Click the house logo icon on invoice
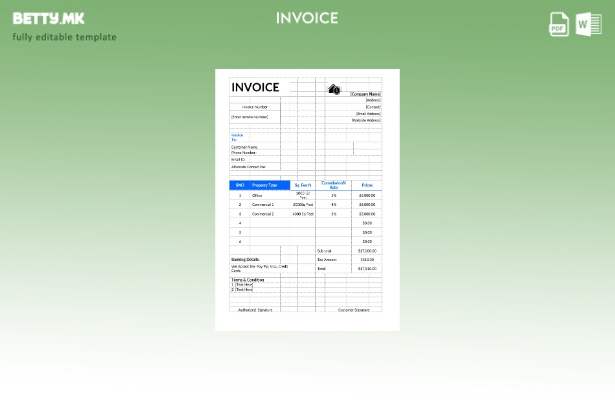Screen dimensions: 615x400 334,90
